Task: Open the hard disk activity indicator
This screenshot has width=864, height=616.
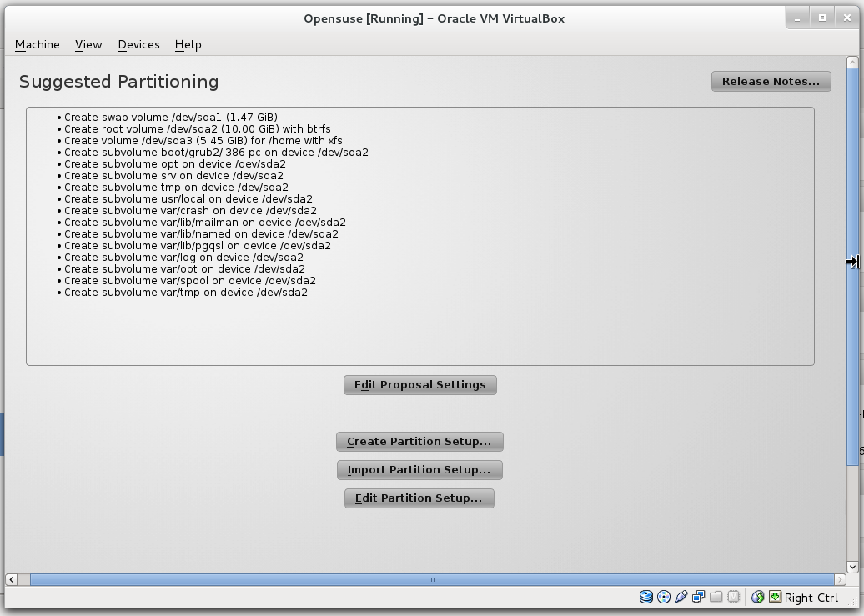Action: 646,597
